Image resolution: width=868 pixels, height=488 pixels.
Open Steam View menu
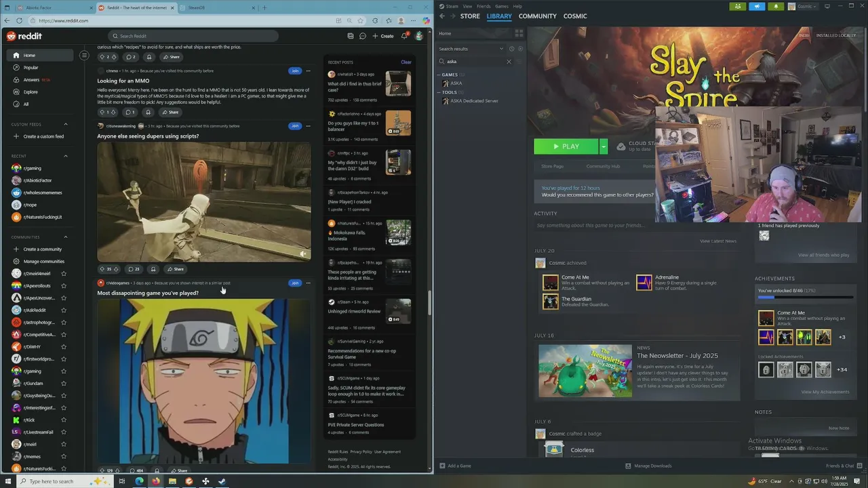click(467, 6)
